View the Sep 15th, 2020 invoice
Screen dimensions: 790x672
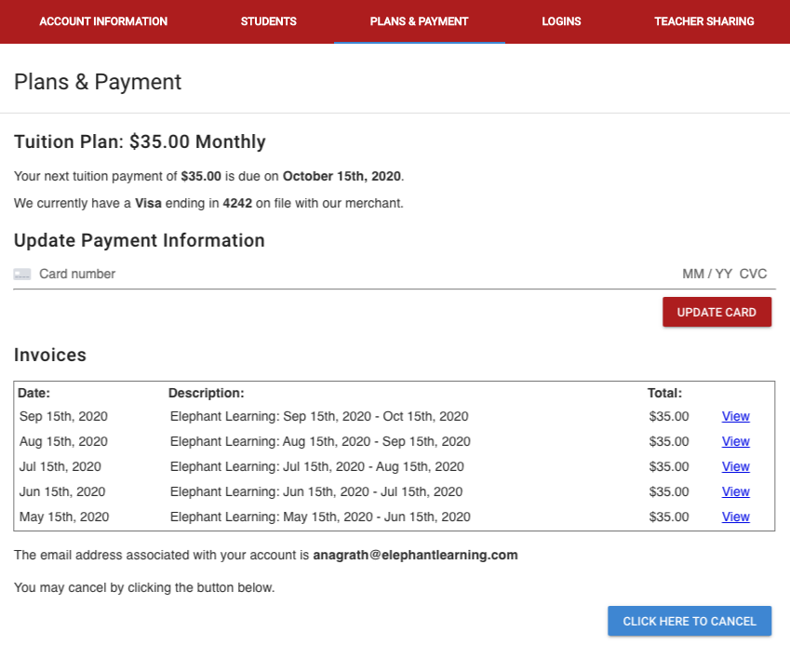pos(736,416)
